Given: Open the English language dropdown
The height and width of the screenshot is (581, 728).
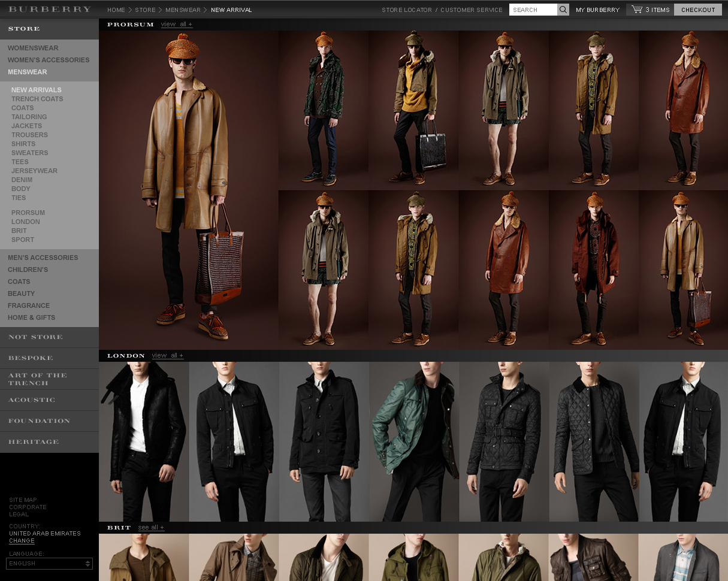Looking at the screenshot, I should [x=49, y=564].
